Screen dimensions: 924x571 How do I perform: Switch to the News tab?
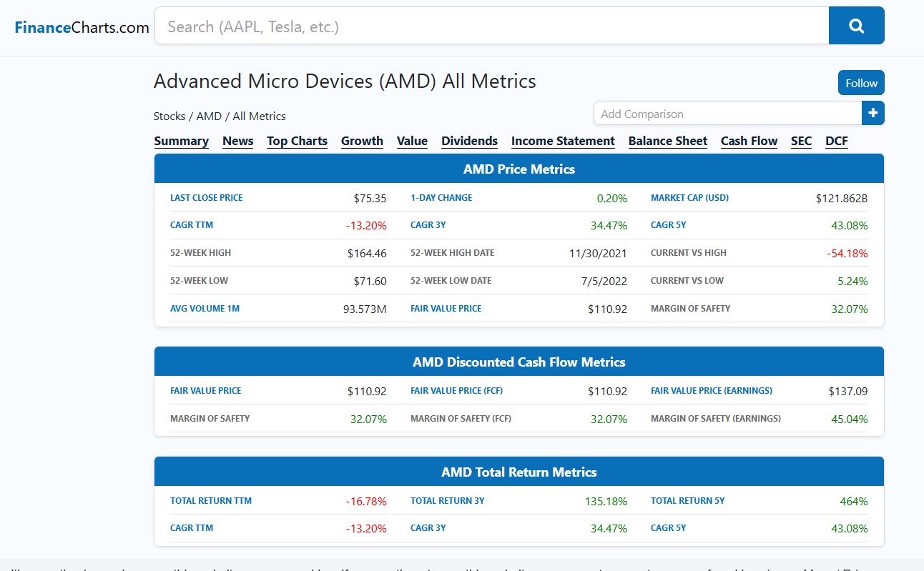pyautogui.click(x=238, y=141)
